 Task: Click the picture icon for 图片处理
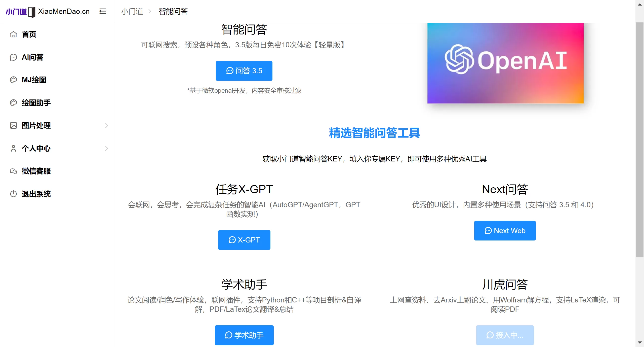(13, 125)
